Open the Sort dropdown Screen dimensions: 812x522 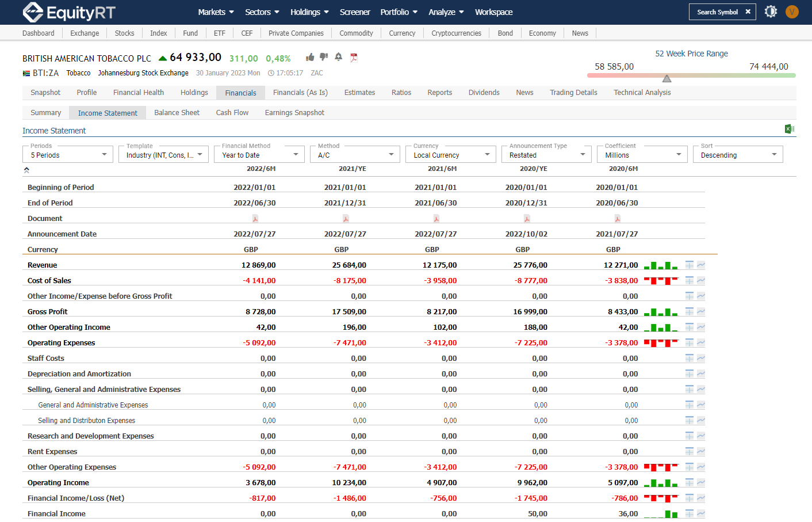(738, 154)
